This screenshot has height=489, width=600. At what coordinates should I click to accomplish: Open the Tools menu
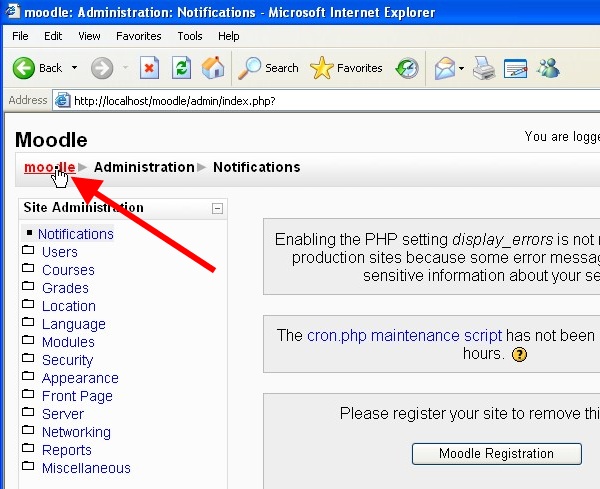(190, 36)
